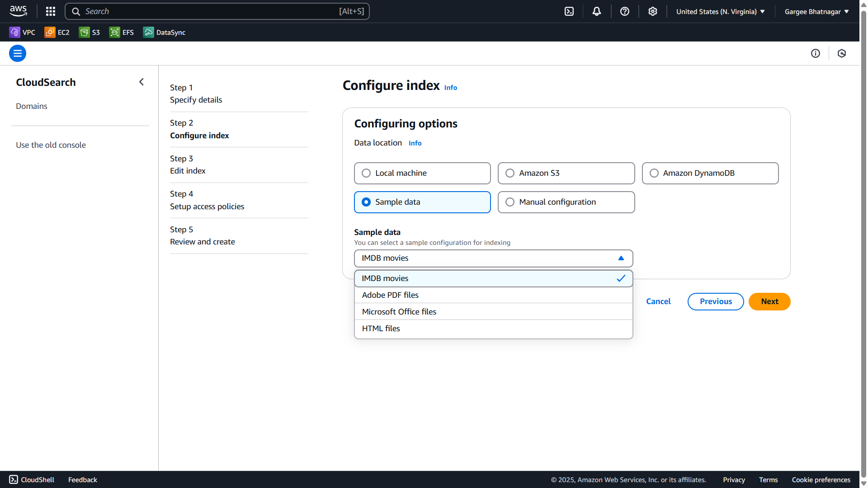Viewport: 868px width, 488px height.
Task: Choose Adobe PDF files option
Action: [x=493, y=295]
